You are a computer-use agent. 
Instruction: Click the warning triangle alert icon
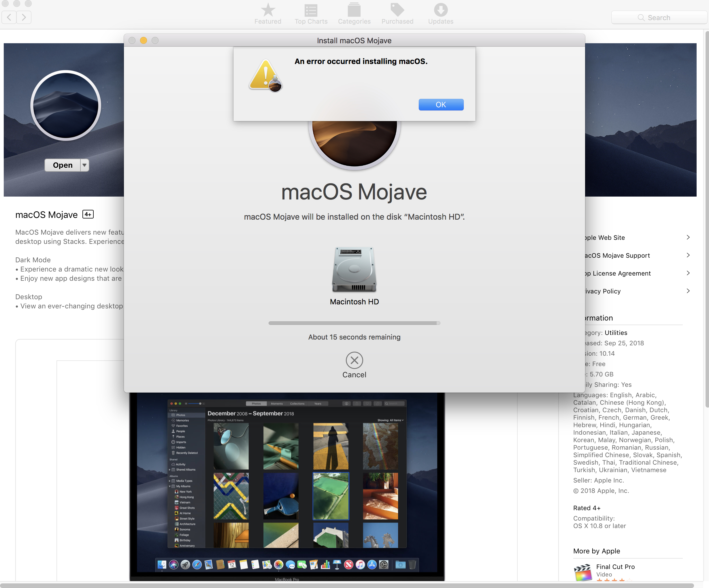(x=266, y=75)
